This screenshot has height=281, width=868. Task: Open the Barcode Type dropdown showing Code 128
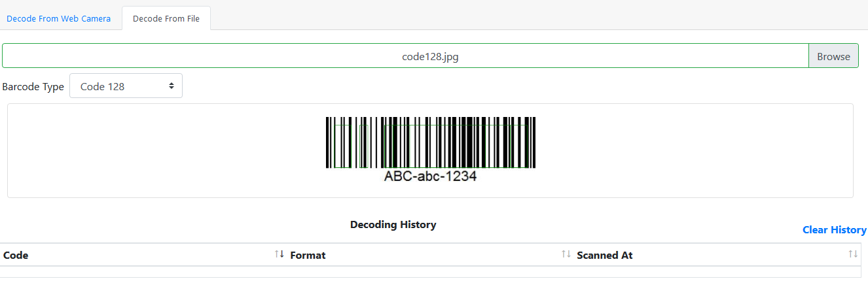coord(126,86)
